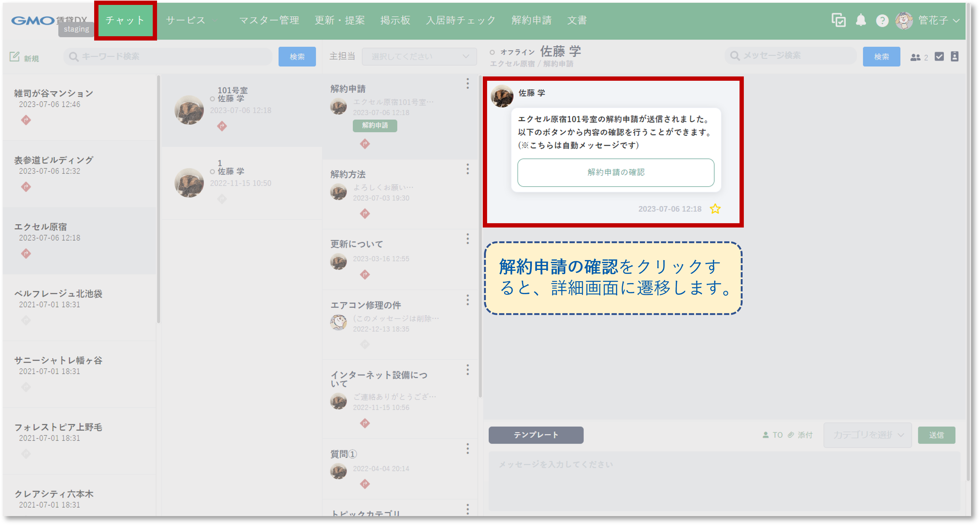Open the task/clipboard check icon in header

click(839, 21)
